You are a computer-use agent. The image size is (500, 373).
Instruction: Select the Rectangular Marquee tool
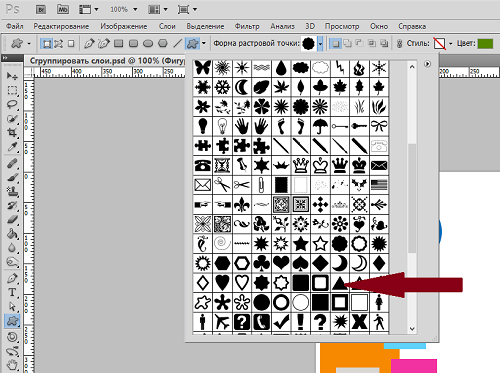pos(12,90)
